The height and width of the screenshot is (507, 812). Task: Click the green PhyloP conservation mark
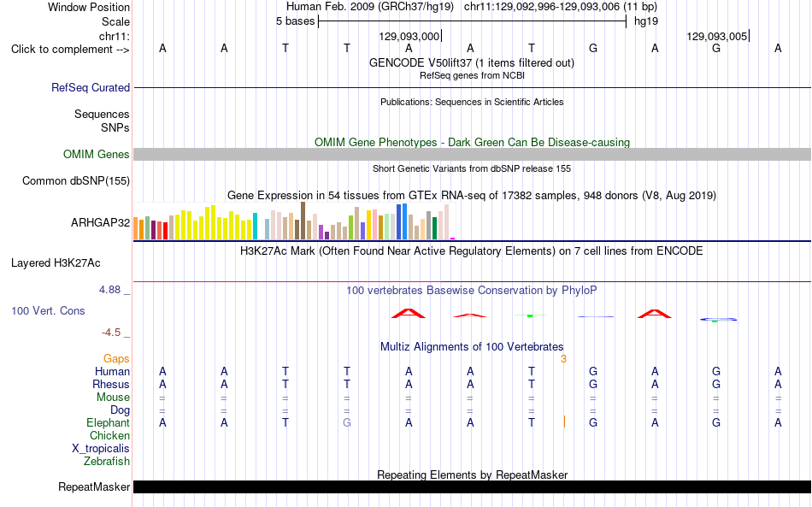point(530,315)
